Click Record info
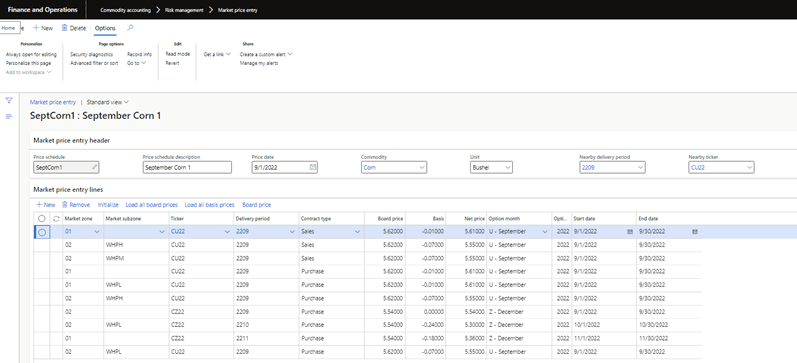The height and width of the screenshot is (363, 797). (139, 54)
